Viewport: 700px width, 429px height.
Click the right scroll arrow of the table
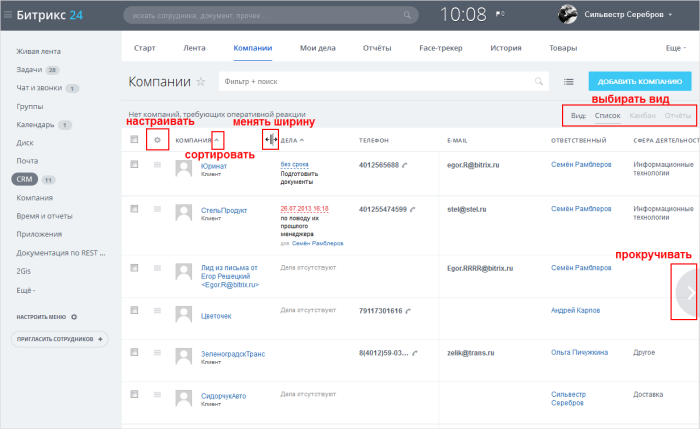(689, 293)
